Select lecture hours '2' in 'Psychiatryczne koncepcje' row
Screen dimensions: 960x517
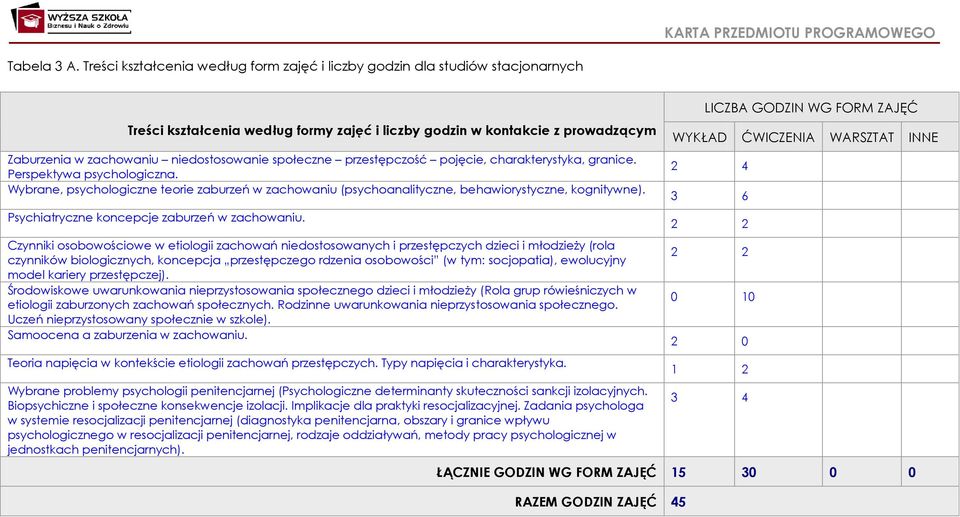[x=674, y=224]
